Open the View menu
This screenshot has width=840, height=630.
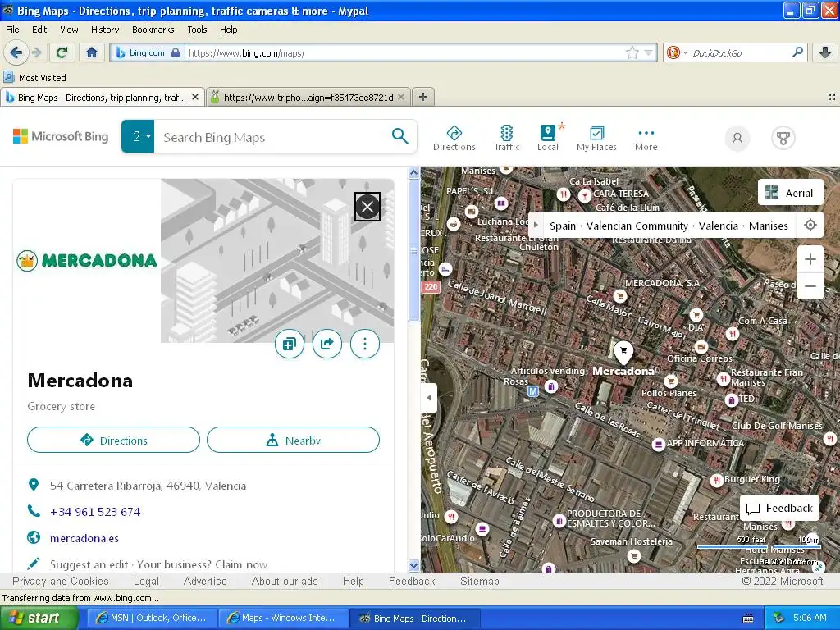(x=69, y=30)
